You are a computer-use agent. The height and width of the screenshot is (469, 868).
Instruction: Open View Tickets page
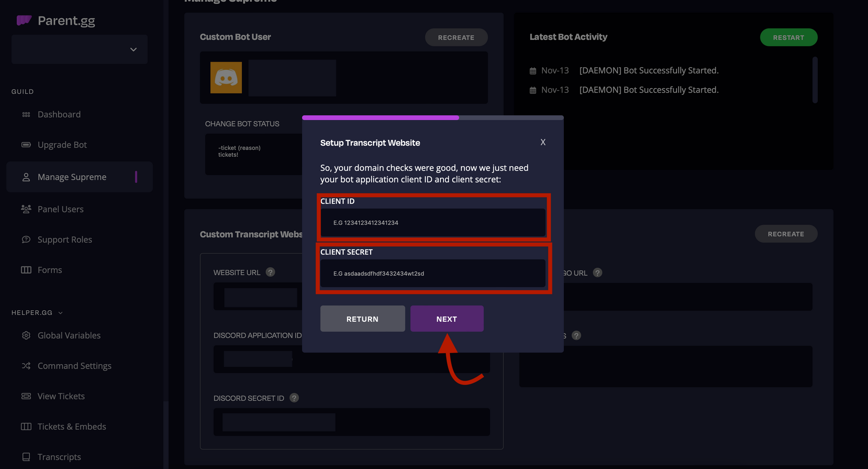click(x=61, y=396)
